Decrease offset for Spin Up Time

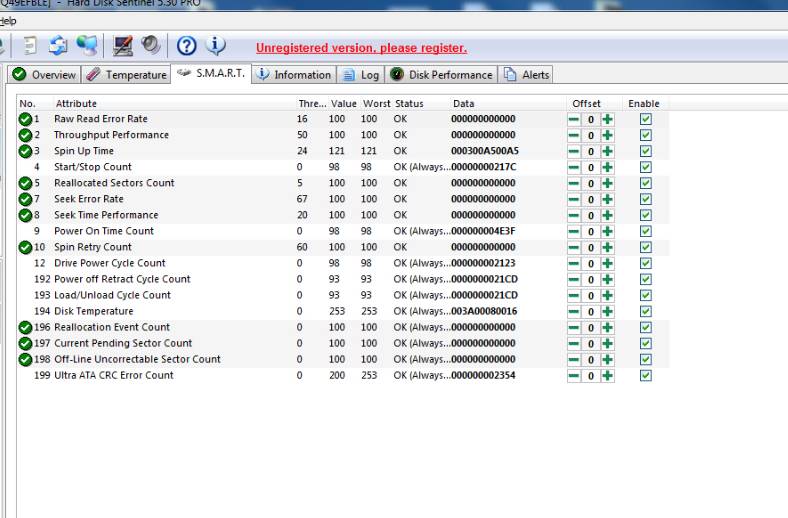click(x=574, y=151)
